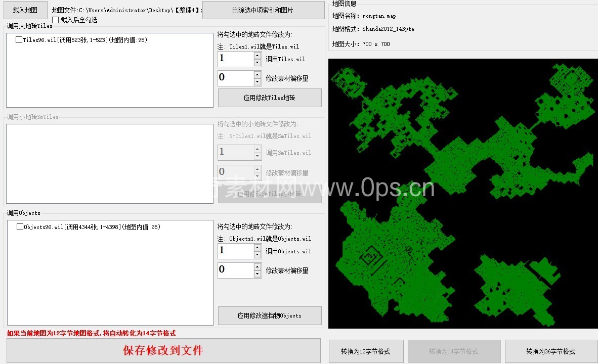Decrease Tiles 修改素材偏移量 with down arrow
This screenshot has width=598, height=364.
click(258, 82)
